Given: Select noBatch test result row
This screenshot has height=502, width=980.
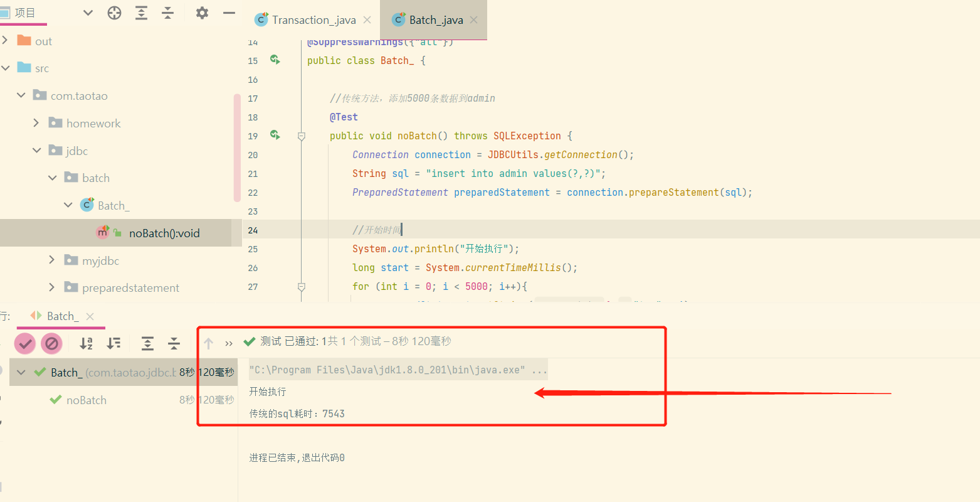Looking at the screenshot, I should click(x=123, y=400).
